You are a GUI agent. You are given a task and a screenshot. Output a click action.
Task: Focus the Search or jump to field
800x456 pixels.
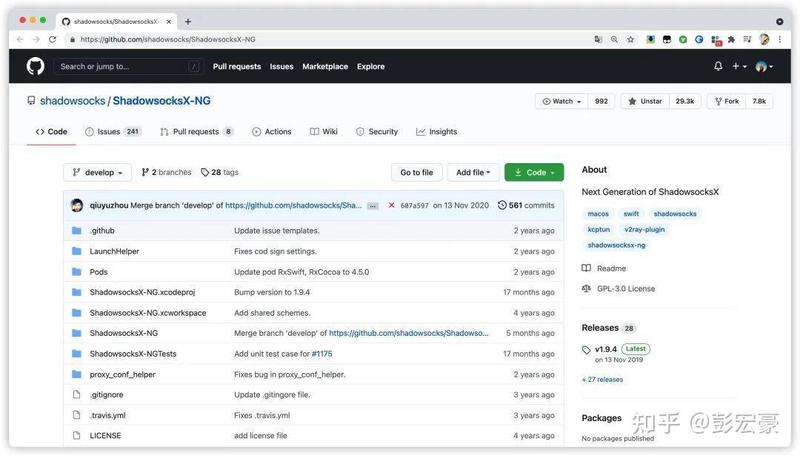(x=127, y=66)
